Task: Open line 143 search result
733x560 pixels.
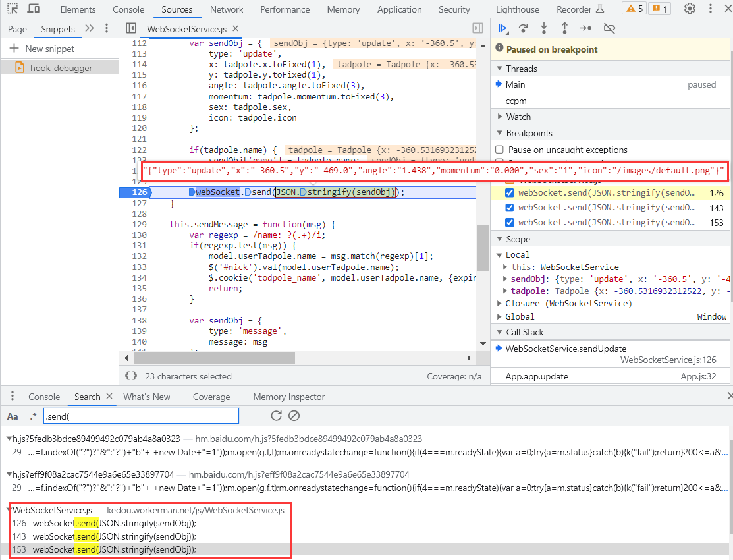Action: 114,536
